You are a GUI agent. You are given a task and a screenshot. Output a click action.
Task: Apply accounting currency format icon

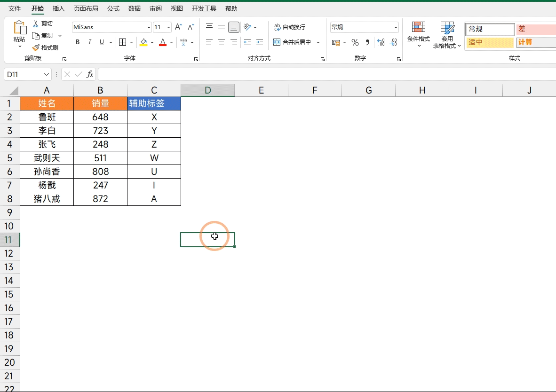click(x=335, y=42)
